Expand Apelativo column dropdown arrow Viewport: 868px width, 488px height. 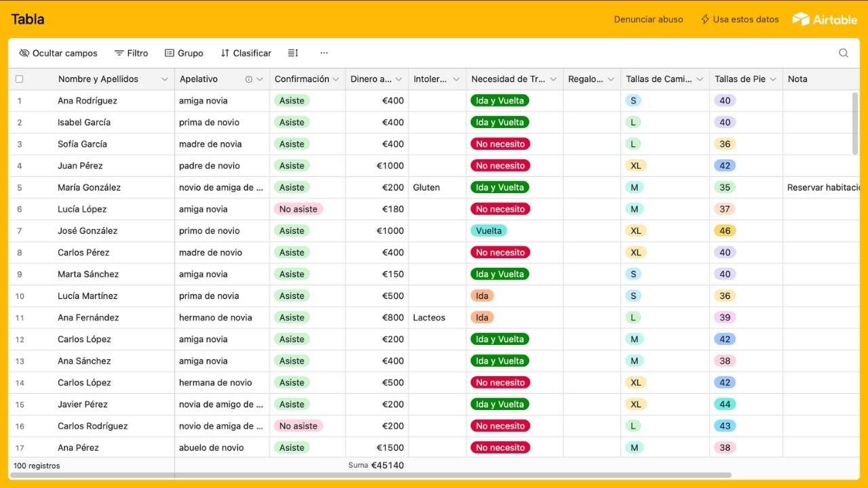tap(260, 79)
